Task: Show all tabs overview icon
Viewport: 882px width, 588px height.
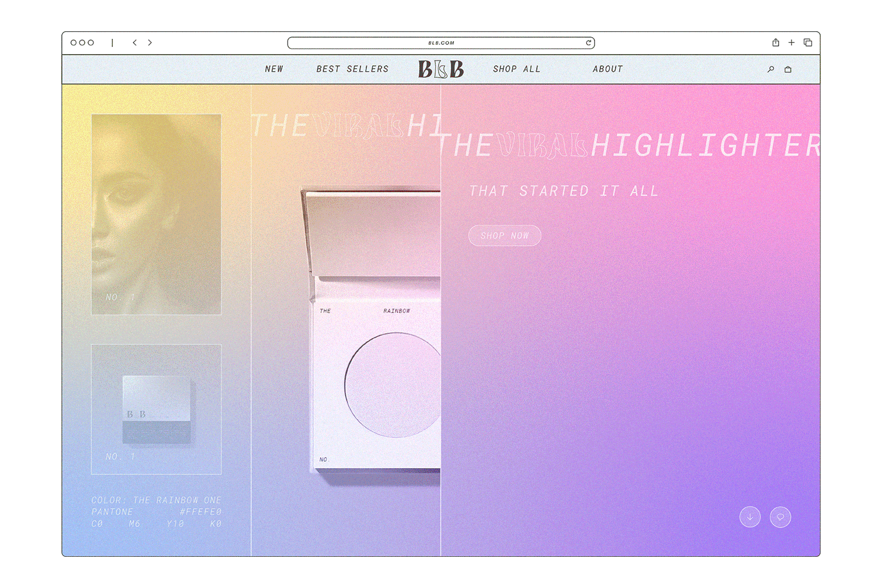Action: 808,42
